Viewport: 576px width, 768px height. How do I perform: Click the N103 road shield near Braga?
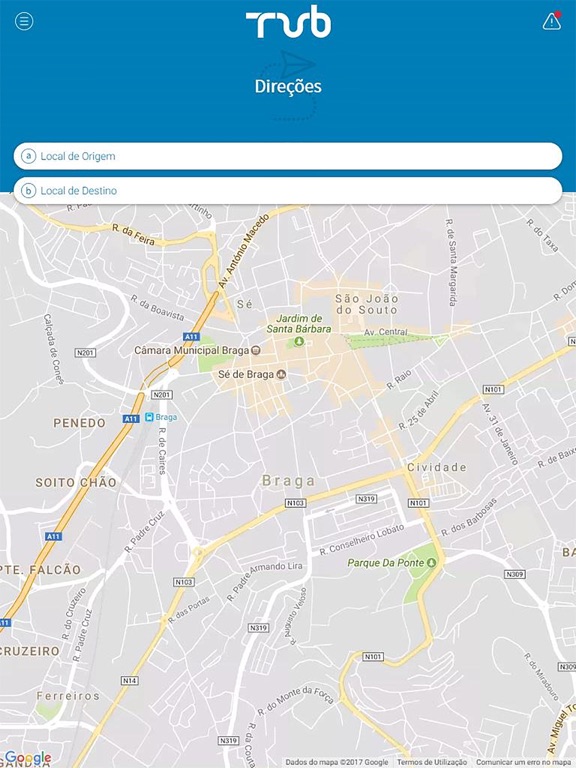pyautogui.click(x=295, y=503)
